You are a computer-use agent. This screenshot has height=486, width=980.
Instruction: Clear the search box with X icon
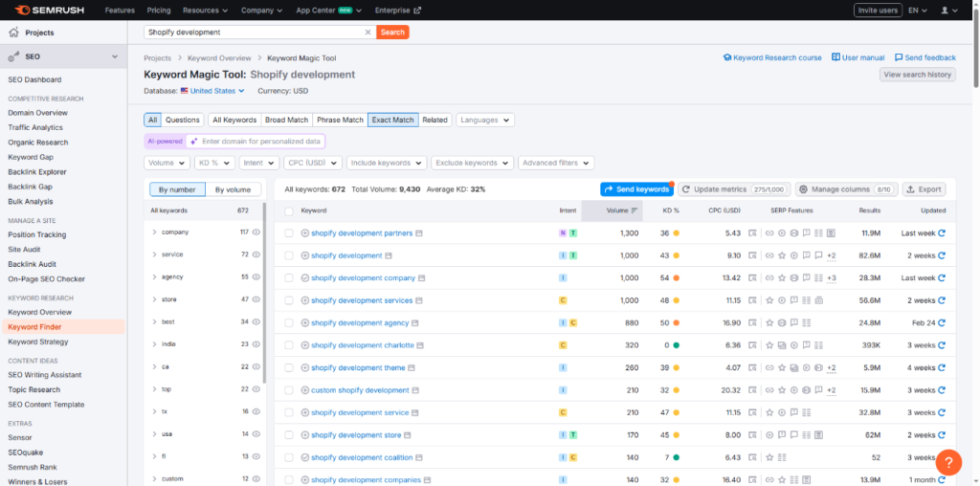click(x=367, y=32)
